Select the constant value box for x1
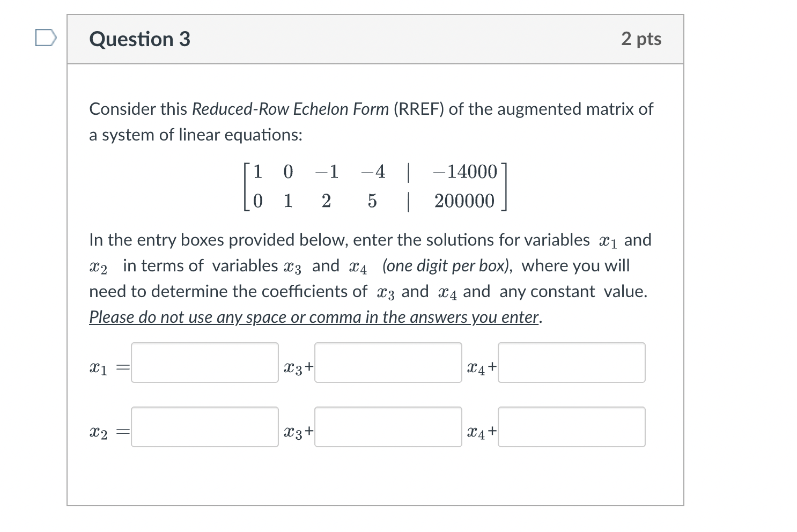This screenshot has height=532, width=797. point(571,363)
